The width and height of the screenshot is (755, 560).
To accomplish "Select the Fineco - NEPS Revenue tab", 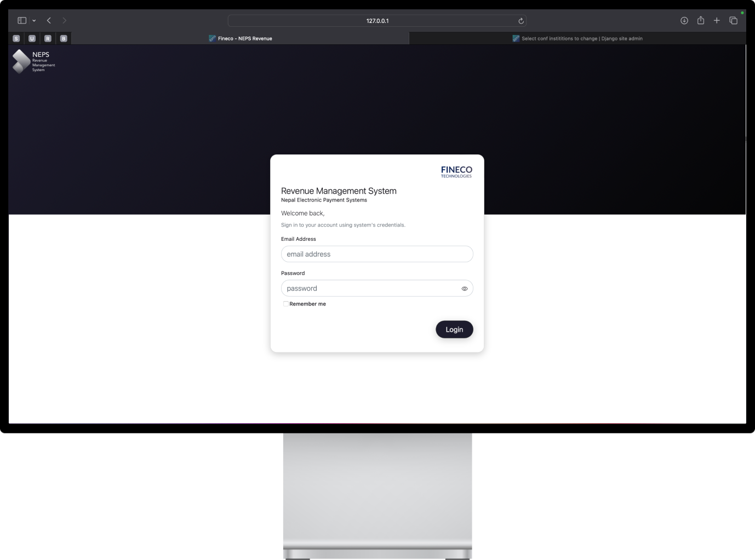I will 241,38.
